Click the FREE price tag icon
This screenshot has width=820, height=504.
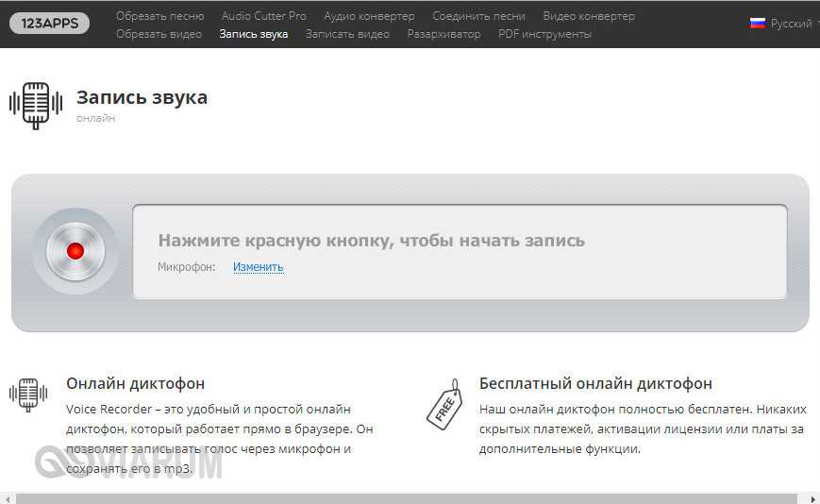(444, 405)
